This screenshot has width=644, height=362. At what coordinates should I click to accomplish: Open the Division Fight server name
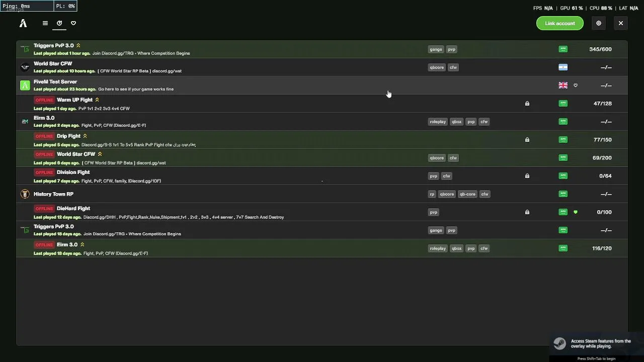click(73, 172)
